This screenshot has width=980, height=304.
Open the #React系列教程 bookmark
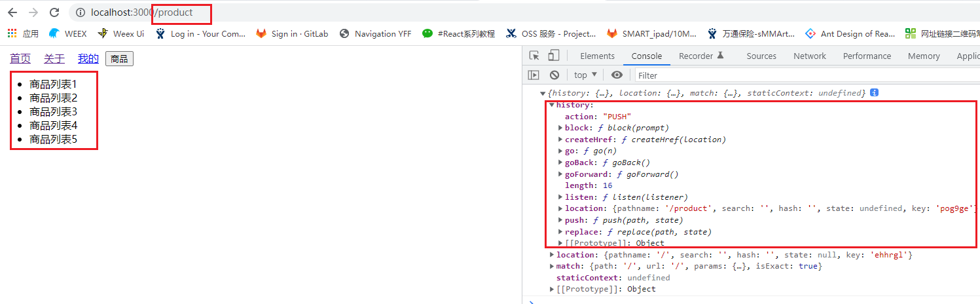pos(459,33)
